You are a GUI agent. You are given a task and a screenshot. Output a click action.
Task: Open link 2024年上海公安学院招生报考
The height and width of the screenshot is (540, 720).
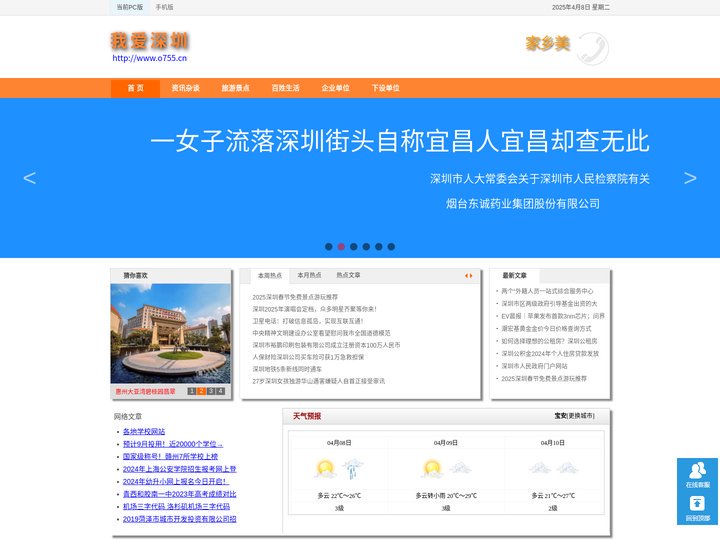coord(180,469)
